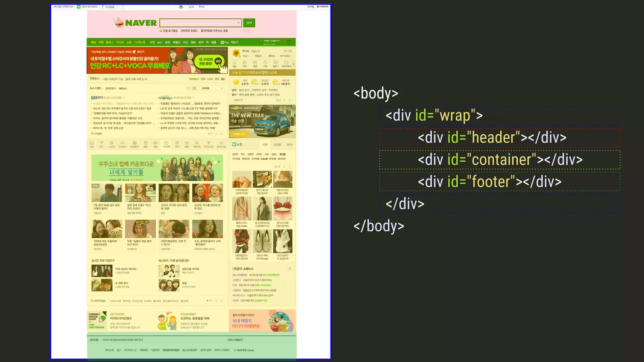Close the 우주소녀 컴백 V LIVE banner
The width and height of the screenshot is (644, 362).
pos(292,73)
